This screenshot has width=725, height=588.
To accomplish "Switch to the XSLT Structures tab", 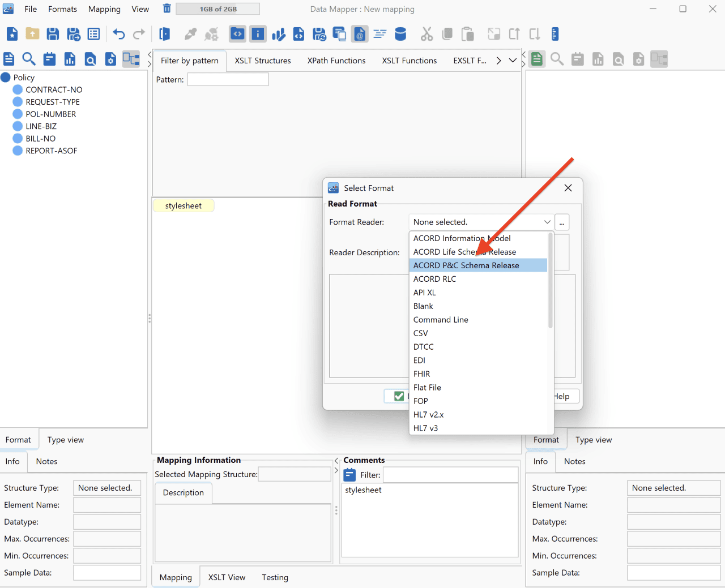I will (263, 61).
